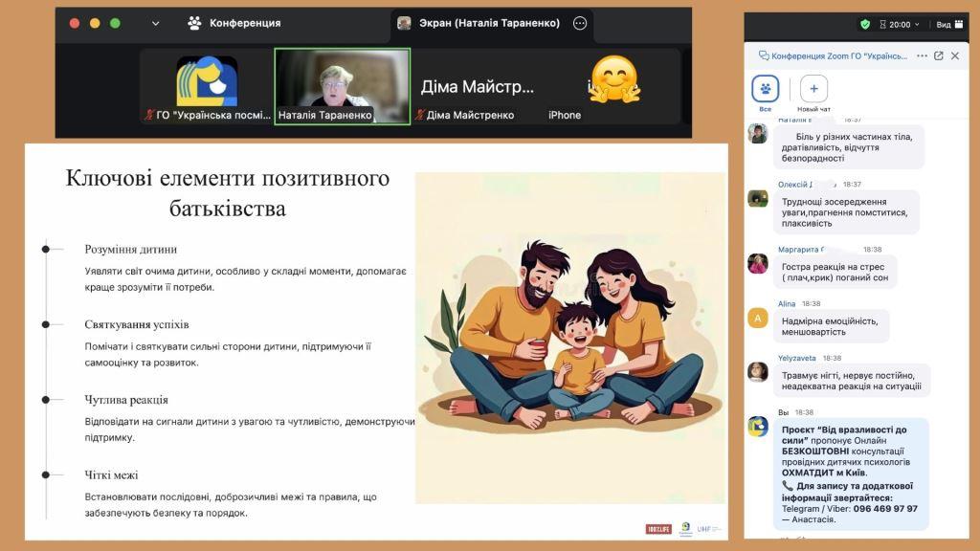Click Маргарита's avatar in chat
Viewport: 980px width, 551px height.
758,263
